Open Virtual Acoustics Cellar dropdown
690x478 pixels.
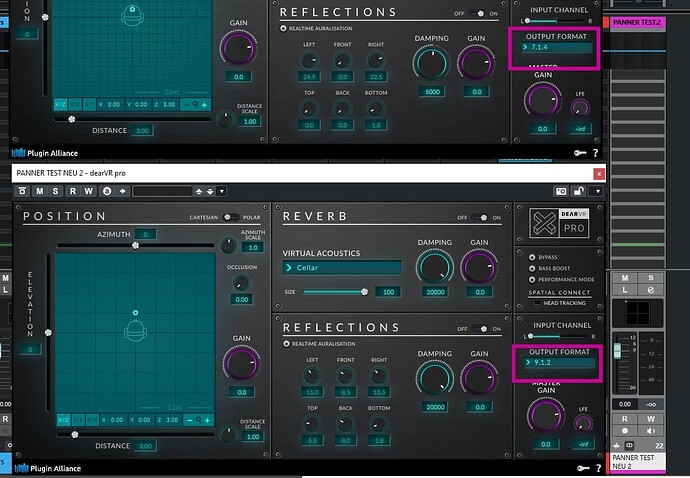tap(342, 268)
